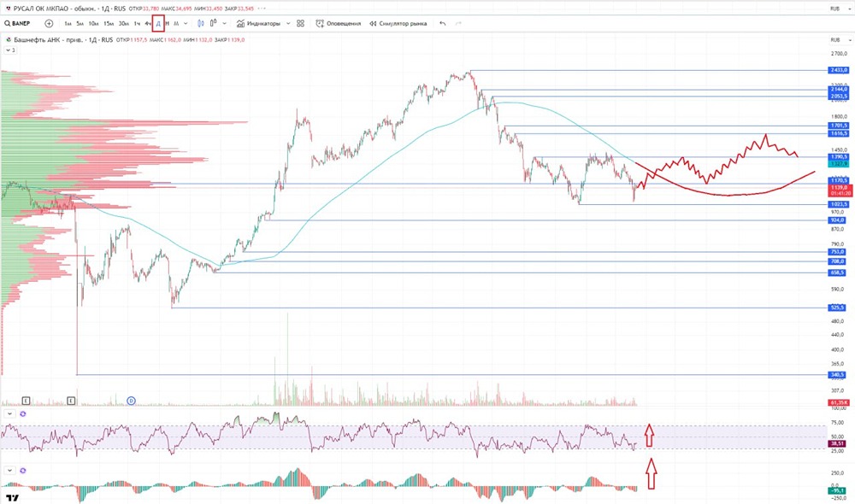Switch to the monthly М timeframe
855x504 pixels.
pos(176,23)
